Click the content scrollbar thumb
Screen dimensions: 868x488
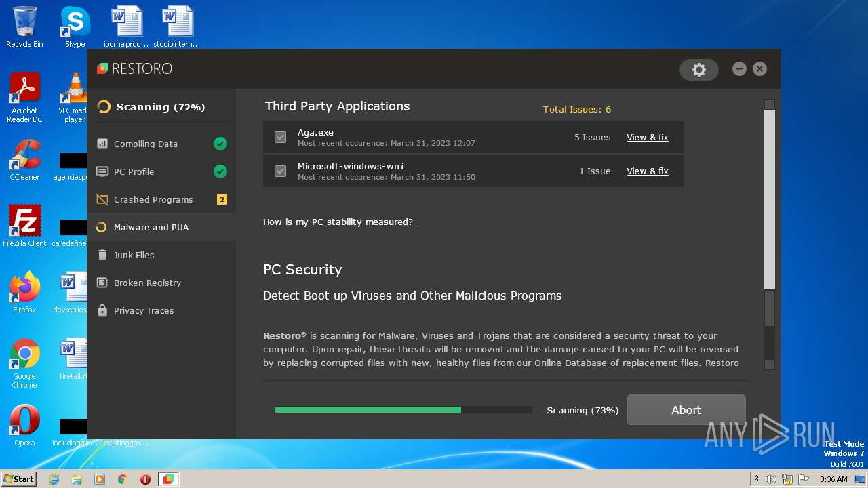(769, 199)
